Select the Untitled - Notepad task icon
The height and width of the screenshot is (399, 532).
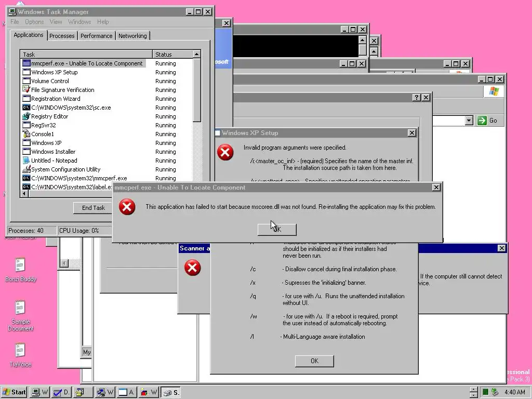click(x=26, y=161)
